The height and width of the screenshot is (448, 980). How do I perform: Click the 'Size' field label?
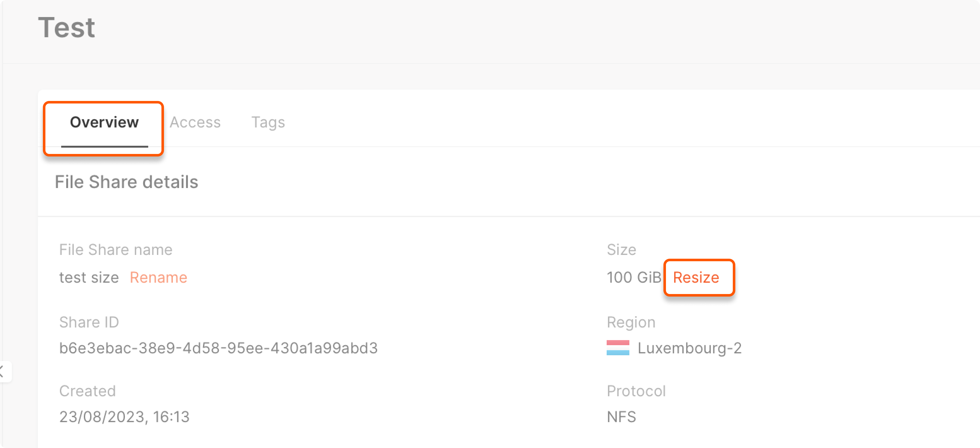click(x=621, y=250)
